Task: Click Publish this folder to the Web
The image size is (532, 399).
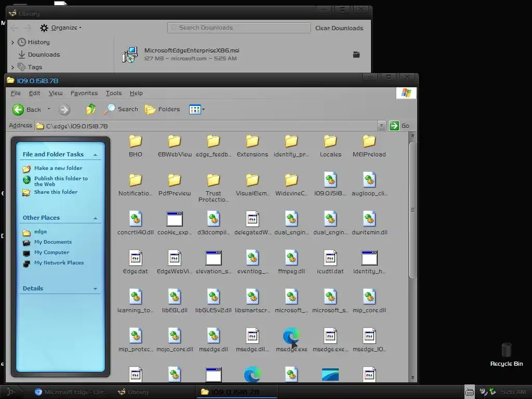Action: click(61, 181)
